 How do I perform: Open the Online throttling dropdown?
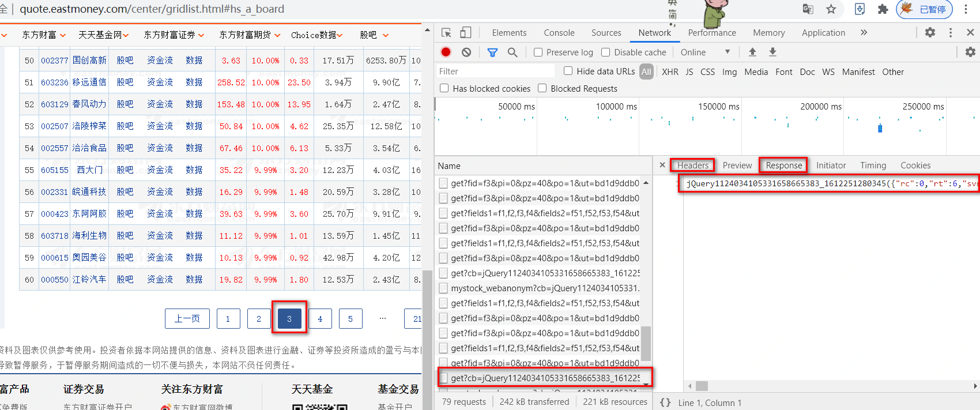(706, 52)
